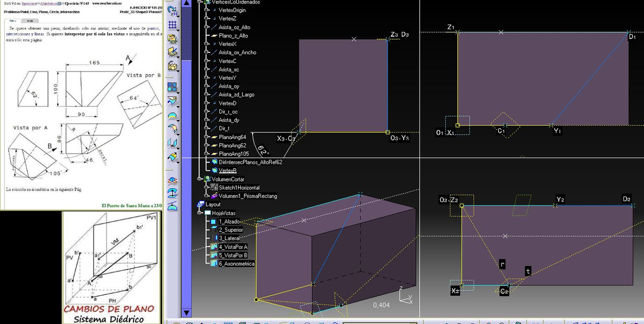The image size is (644, 324).
Task: Click the XYZ axis compass in isometric view
Action: pyautogui.click(x=405, y=295)
